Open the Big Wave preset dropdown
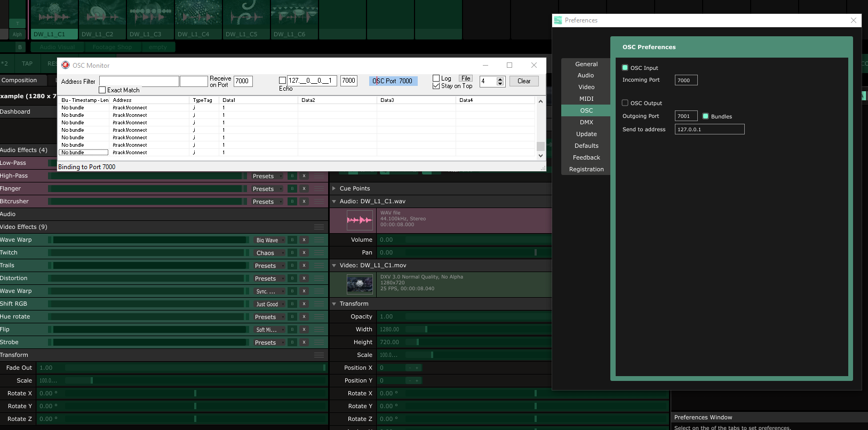Viewport: 868px width, 430px height. (x=269, y=240)
